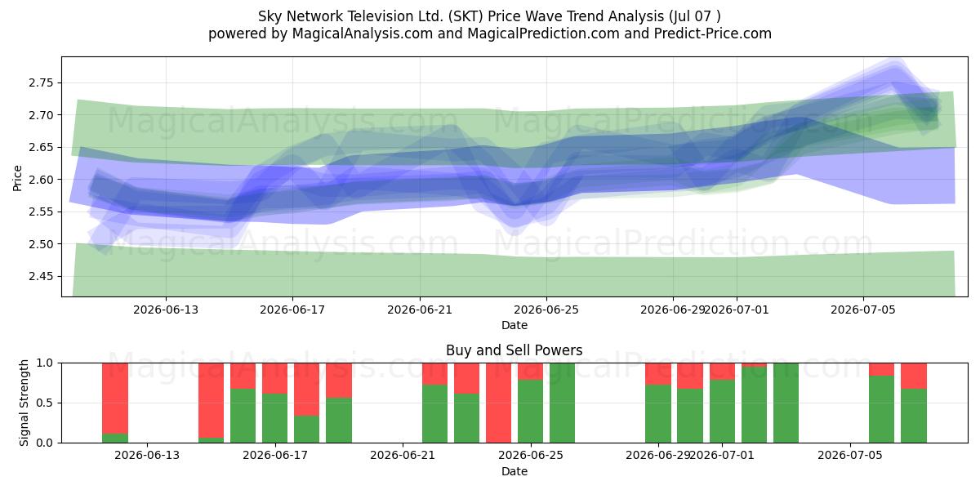
Task: Click the 'Price' y-axis label
Action: [x=18, y=176]
